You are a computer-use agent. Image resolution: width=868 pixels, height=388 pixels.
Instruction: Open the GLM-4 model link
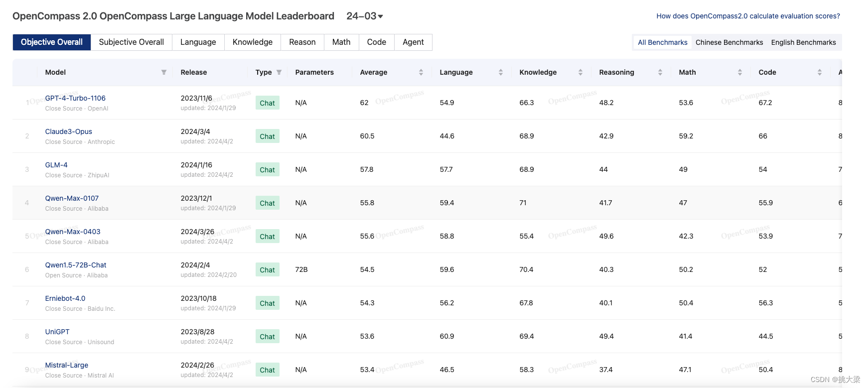click(x=56, y=165)
